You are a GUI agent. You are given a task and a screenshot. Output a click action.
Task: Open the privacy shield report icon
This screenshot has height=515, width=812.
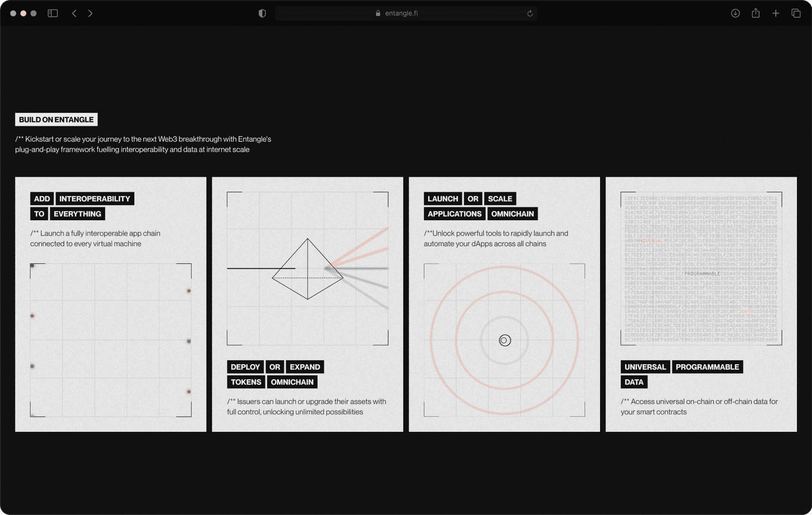262,13
